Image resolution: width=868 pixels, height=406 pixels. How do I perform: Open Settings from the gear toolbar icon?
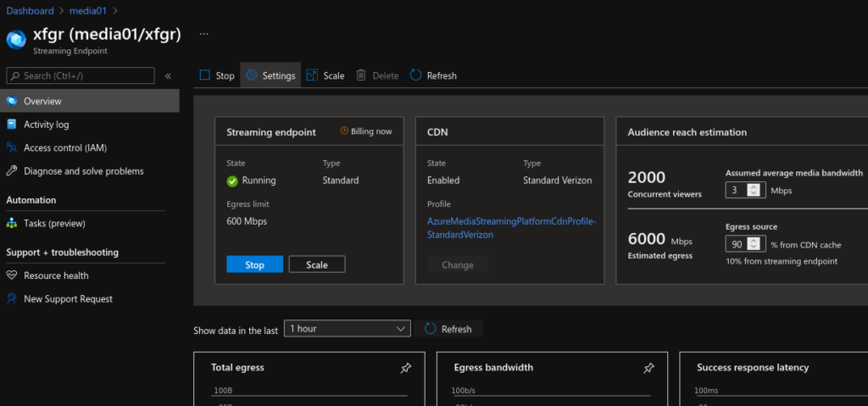pyautogui.click(x=251, y=75)
